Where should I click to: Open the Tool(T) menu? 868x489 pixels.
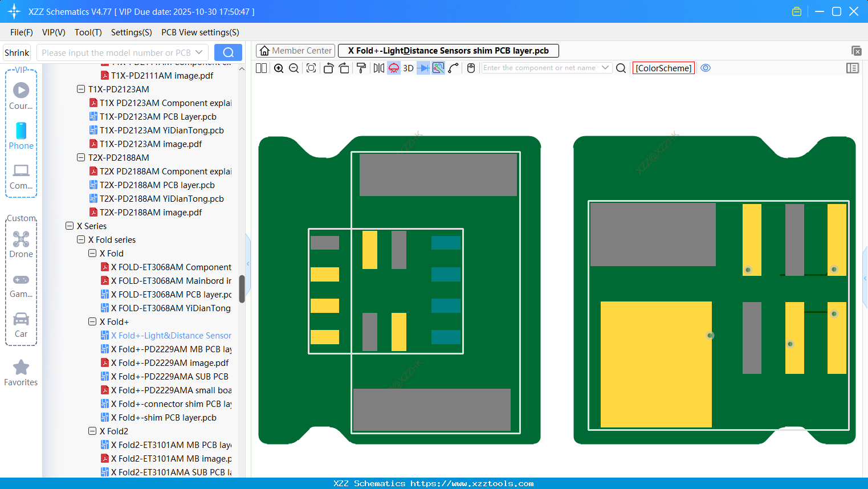88,32
